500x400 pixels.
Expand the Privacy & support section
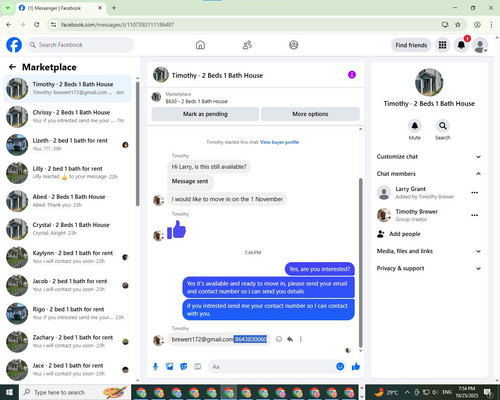point(429,268)
